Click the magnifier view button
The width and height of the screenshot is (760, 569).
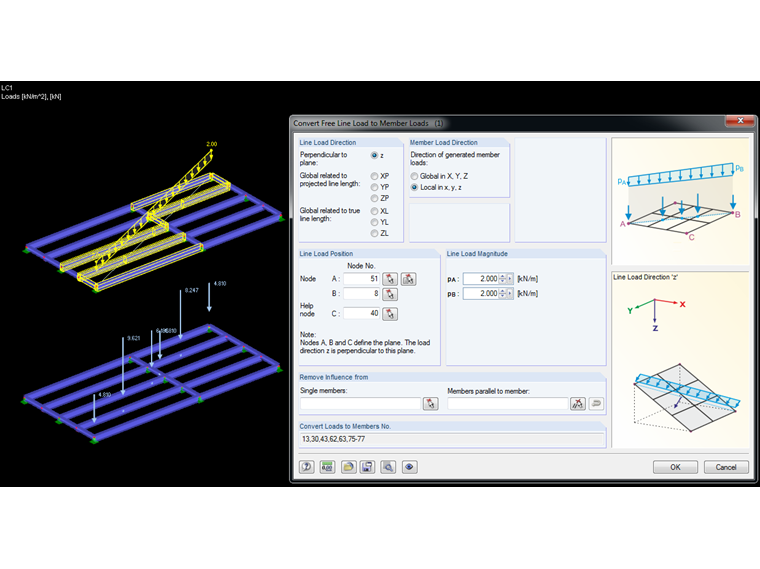coord(388,467)
